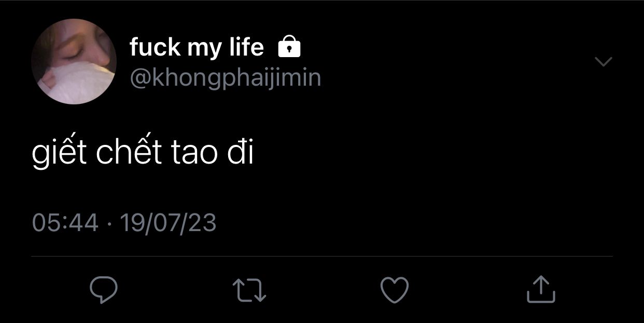Click the padlock protected-account icon
This screenshot has height=323, width=644.
[x=289, y=47]
